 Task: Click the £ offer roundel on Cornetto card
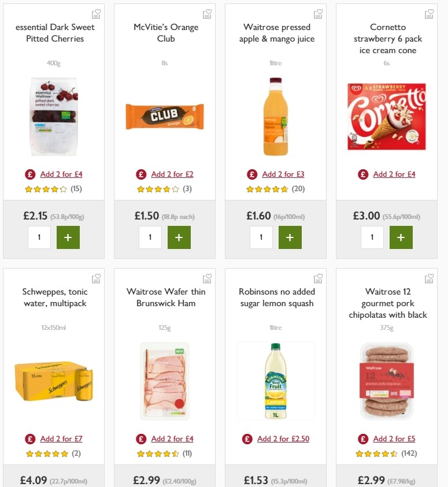(x=362, y=174)
